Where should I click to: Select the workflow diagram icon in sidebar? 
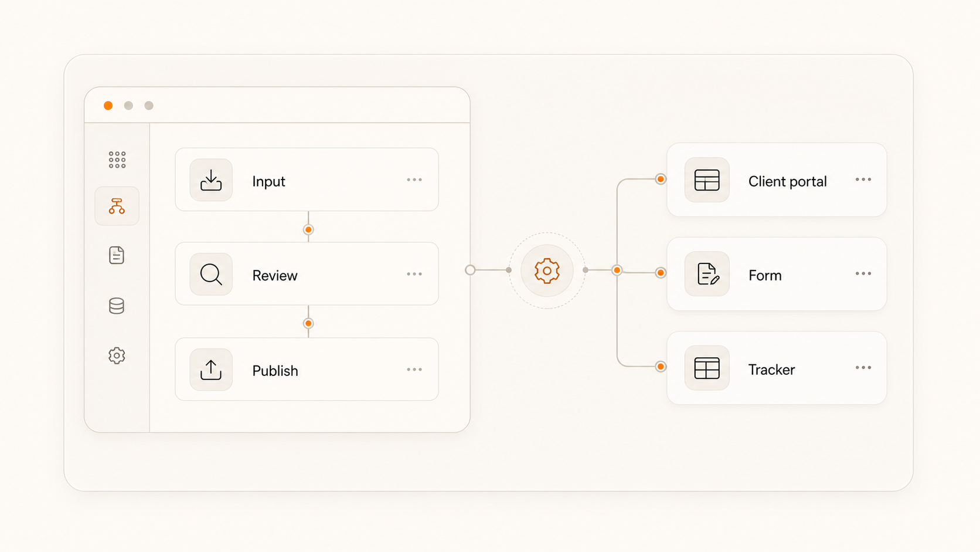pyautogui.click(x=117, y=206)
